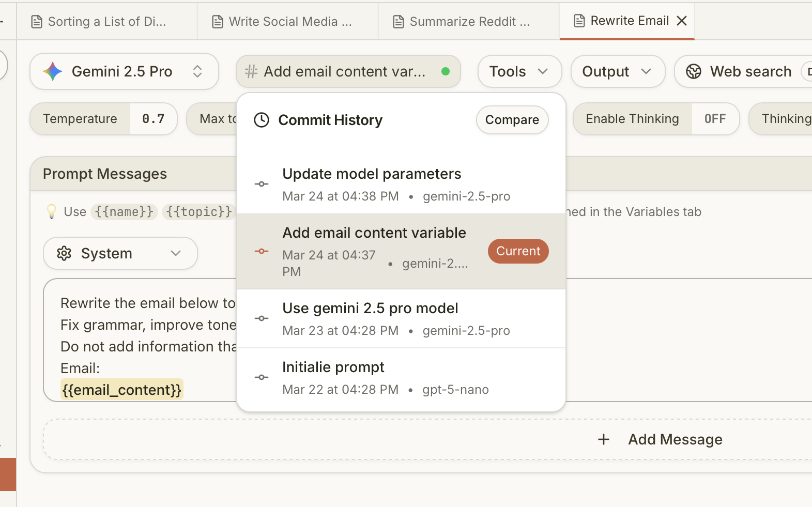
Task: Toggle the Enable Thinking OFF switch
Action: (x=715, y=119)
